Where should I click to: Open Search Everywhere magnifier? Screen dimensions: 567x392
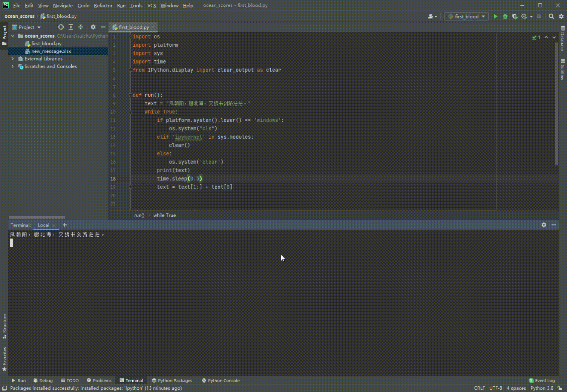[x=551, y=16]
